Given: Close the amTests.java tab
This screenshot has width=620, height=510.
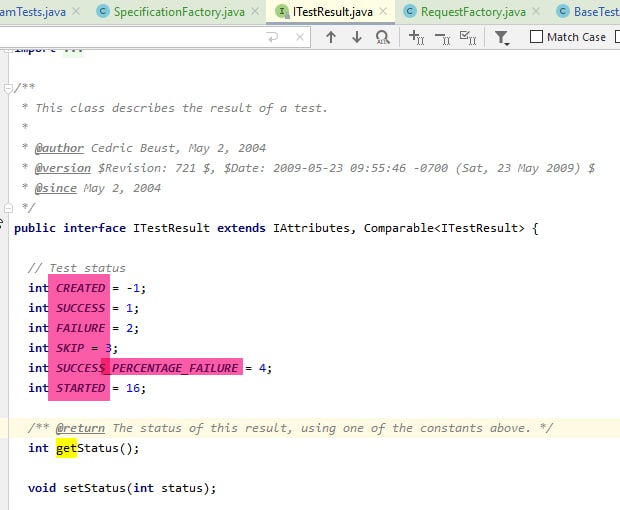Looking at the screenshot, I should pos(76,11).
